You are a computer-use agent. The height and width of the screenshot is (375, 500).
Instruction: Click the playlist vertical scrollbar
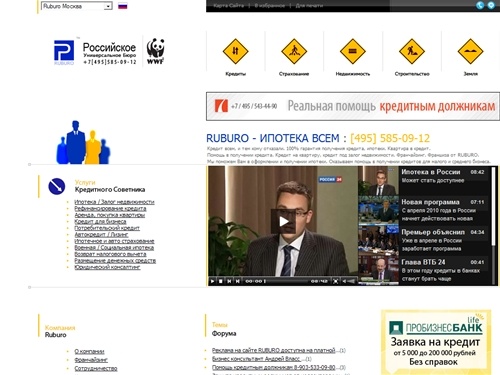coord(493,226)
